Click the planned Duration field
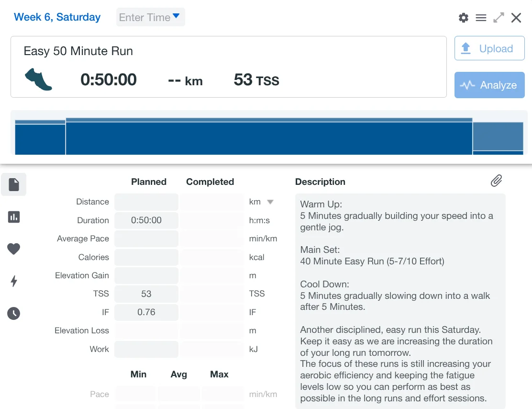The width and height of the screenshot is (532, 409). 146,220
